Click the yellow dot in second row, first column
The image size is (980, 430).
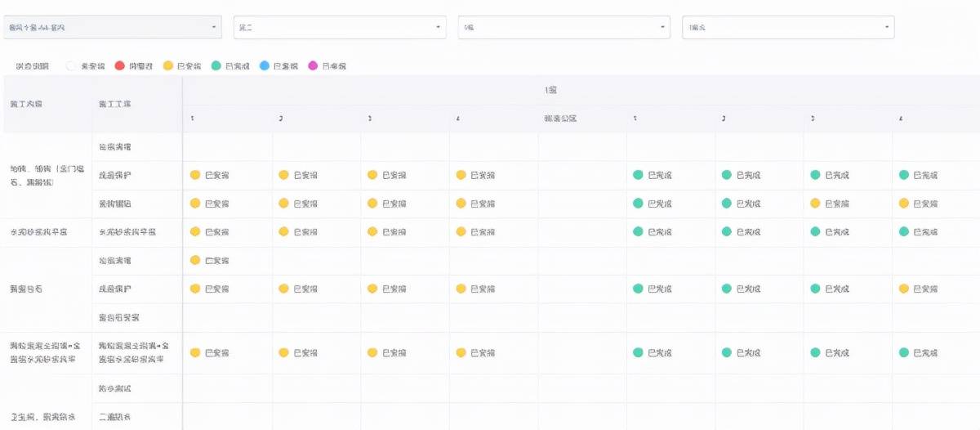(195, 175)
